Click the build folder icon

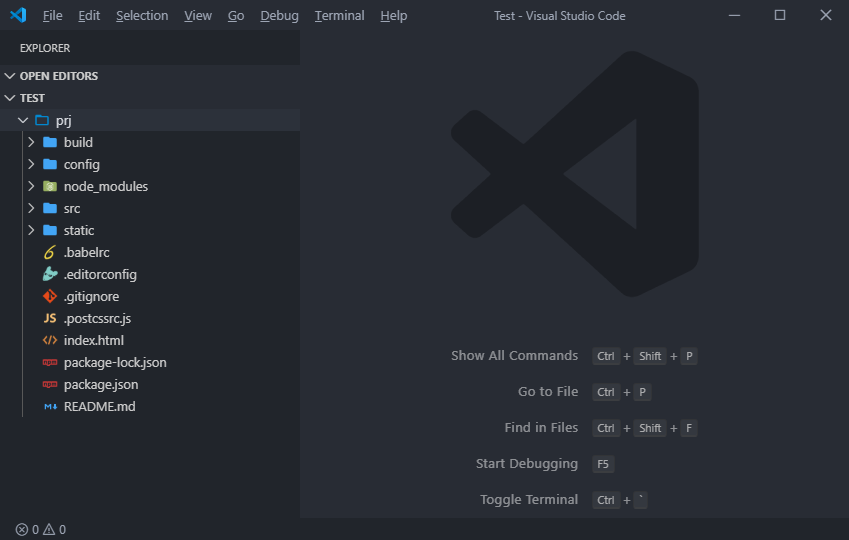pos(50,142)
